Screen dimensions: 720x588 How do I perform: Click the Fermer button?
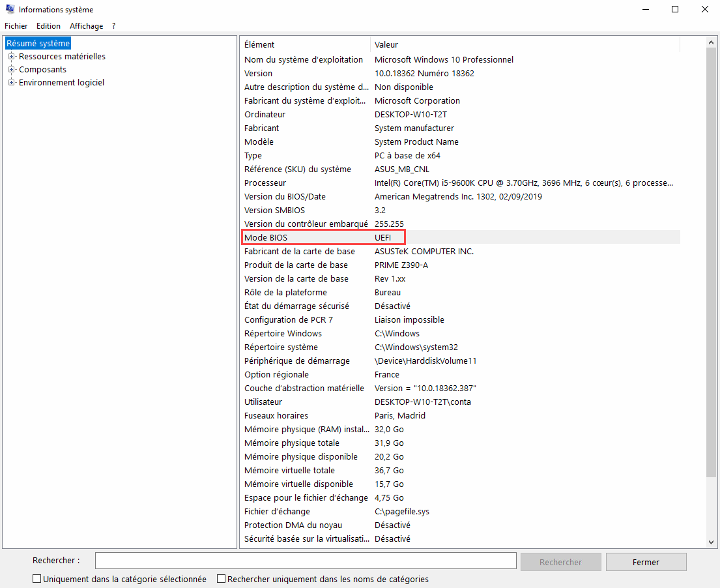[x=646, y=562]
